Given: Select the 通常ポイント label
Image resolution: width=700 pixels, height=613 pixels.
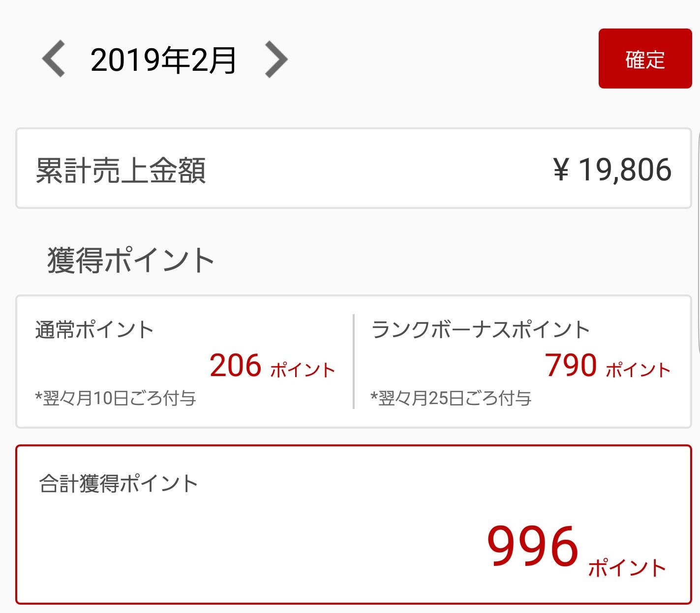Looking at the screenshot, I should click(x=94, y=329).
